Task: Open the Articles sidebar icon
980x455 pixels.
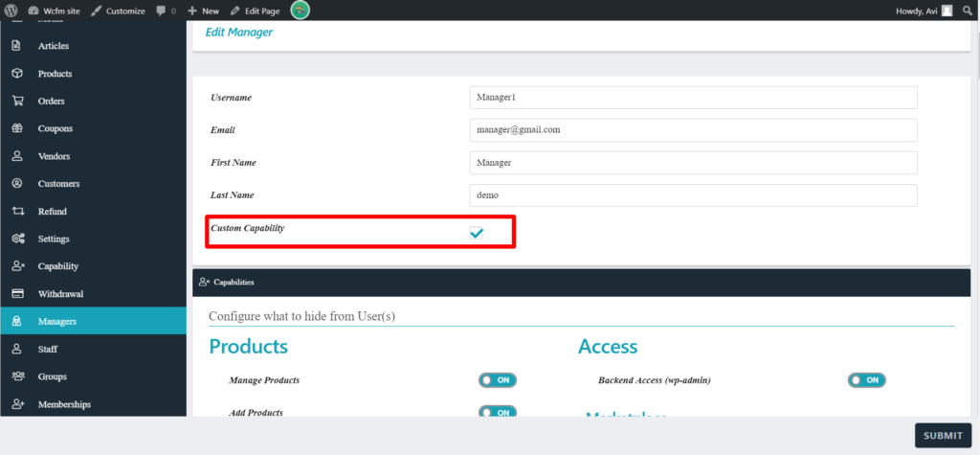Action: pyautogui.click(x=17, y=46)
